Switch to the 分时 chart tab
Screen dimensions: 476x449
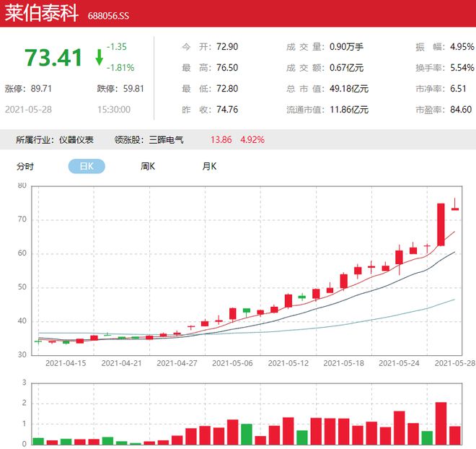click(x=25, y=167)
